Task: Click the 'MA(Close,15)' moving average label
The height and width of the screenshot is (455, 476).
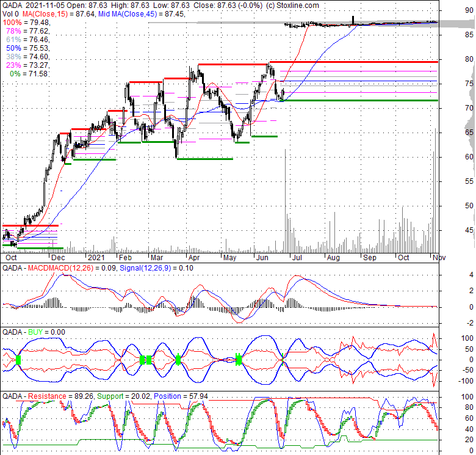Action: (45, 14)
